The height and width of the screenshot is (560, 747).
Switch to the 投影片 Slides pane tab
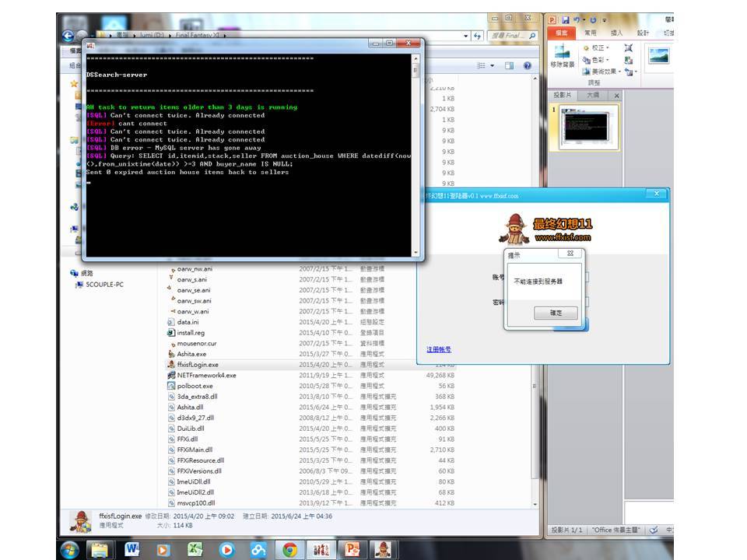tap(562, 95)
